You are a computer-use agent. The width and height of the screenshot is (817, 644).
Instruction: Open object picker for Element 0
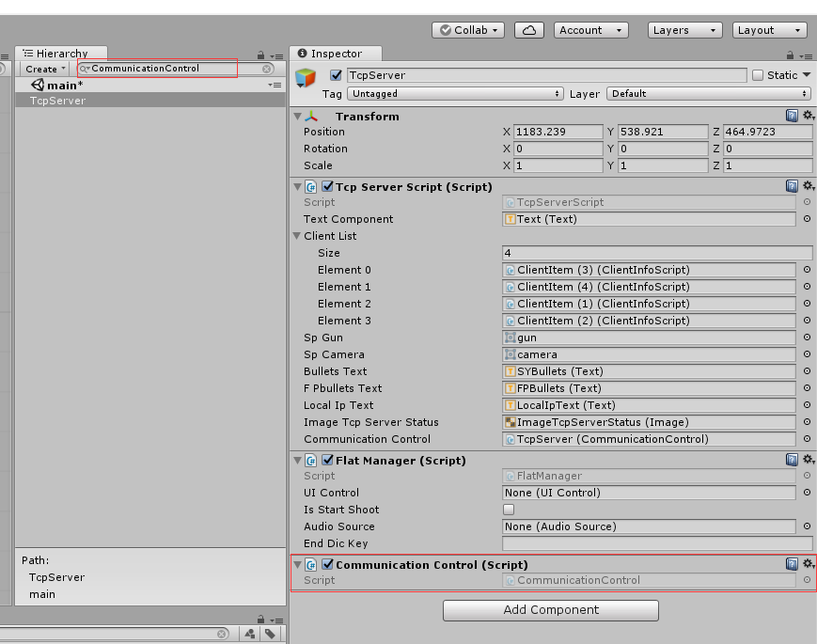pos(807,270)
